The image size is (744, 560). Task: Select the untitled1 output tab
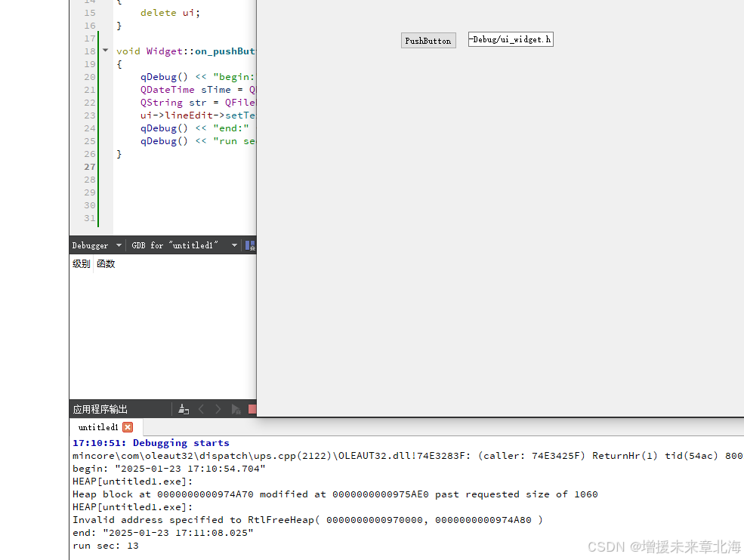coord(98,427)
